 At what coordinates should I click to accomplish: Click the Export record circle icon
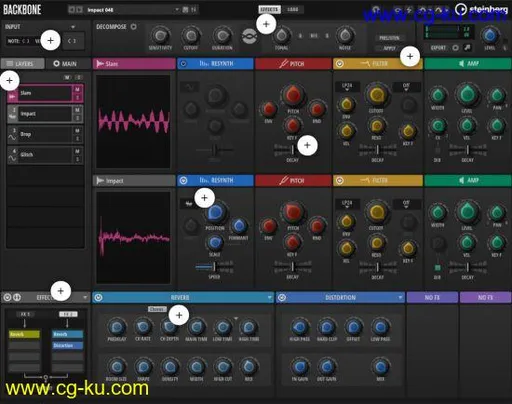coord(455,48)
